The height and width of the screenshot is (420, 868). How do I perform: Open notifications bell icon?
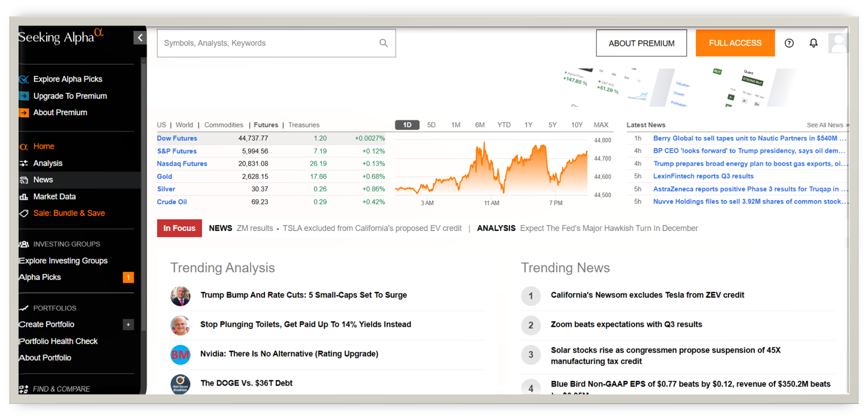pos(813,43)
